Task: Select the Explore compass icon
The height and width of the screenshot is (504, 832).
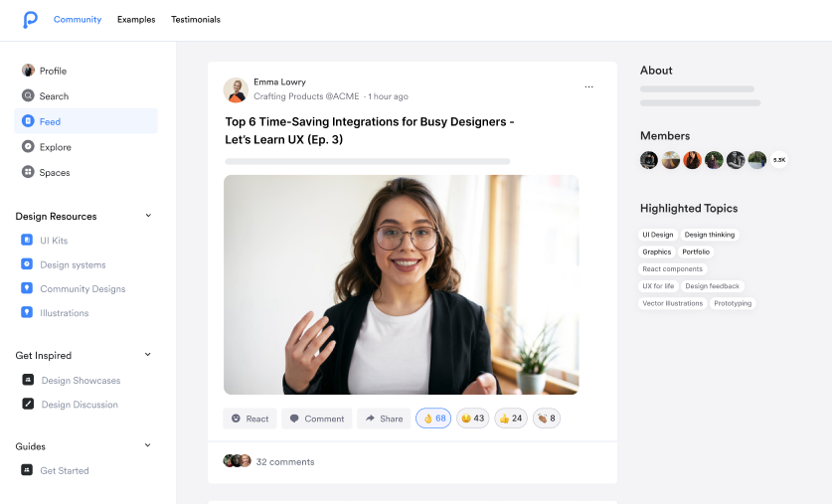Action: [28, 147]
